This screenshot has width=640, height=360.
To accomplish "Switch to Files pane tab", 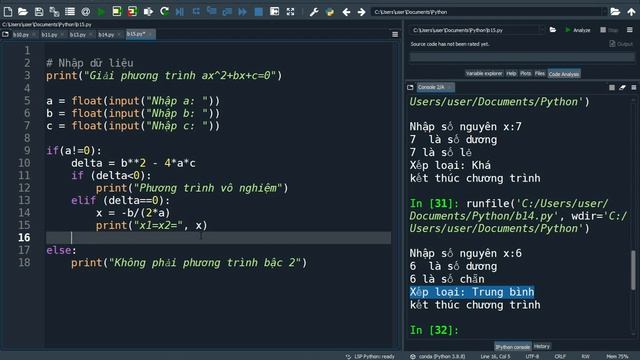I will point(540,73).
